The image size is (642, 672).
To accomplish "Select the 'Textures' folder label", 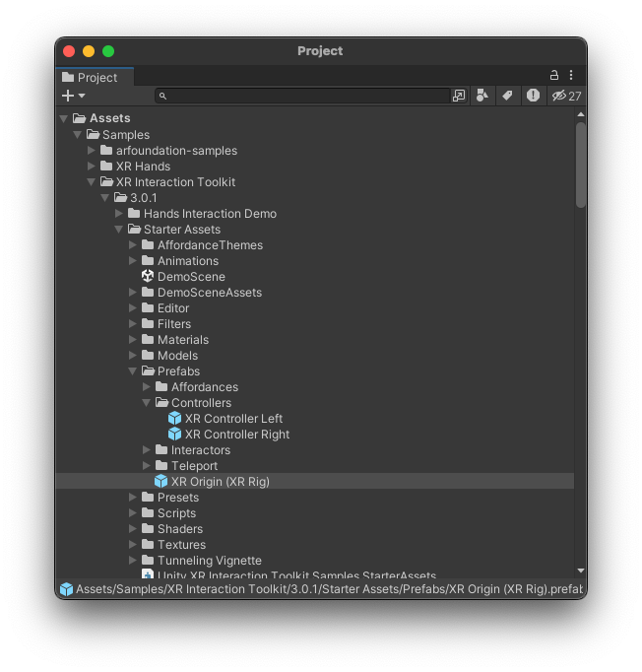I will pos(181,544).
